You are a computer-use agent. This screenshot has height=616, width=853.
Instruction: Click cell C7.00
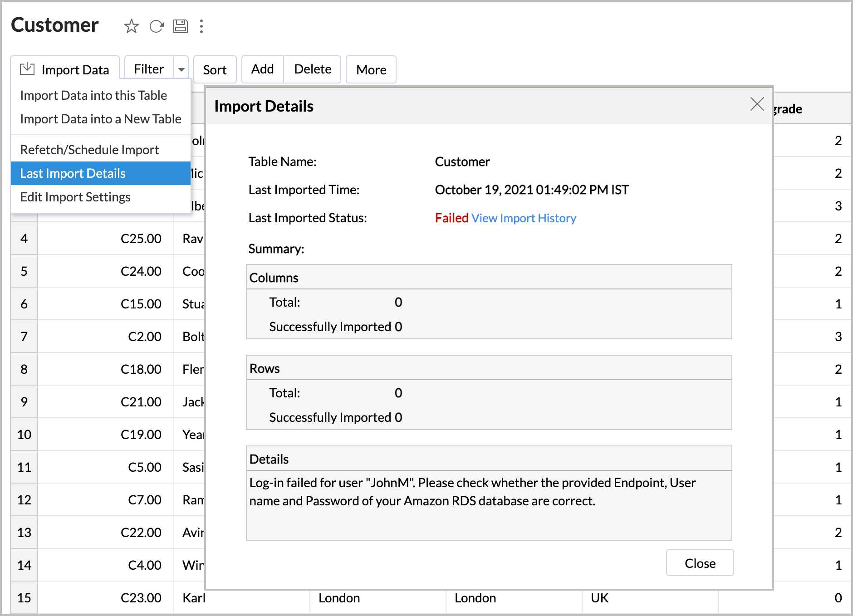pyautogui.click(x=106, y=500)
